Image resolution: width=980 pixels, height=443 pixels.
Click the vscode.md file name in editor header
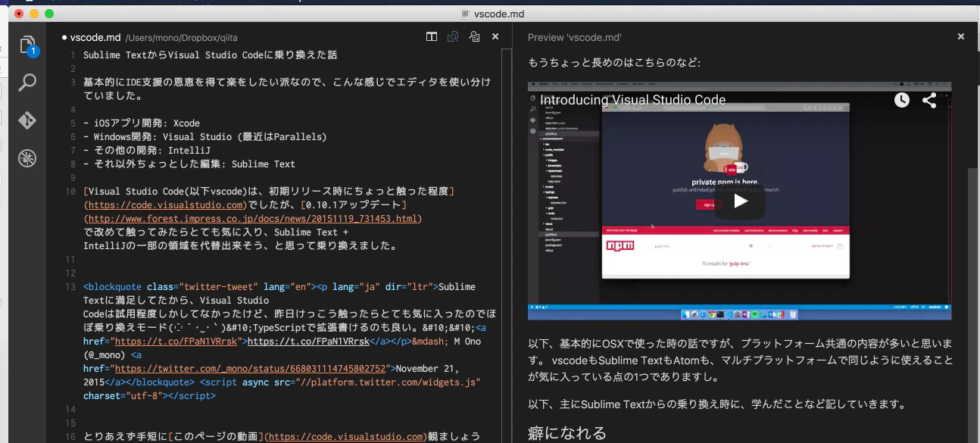tap(95, 37)
